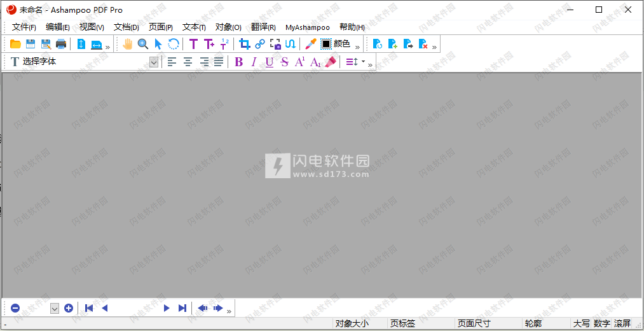Image resolution: width=644 pixels, height=331 pixels.
Task: Click the extract page icon with arrow
Action: [408, 44]
